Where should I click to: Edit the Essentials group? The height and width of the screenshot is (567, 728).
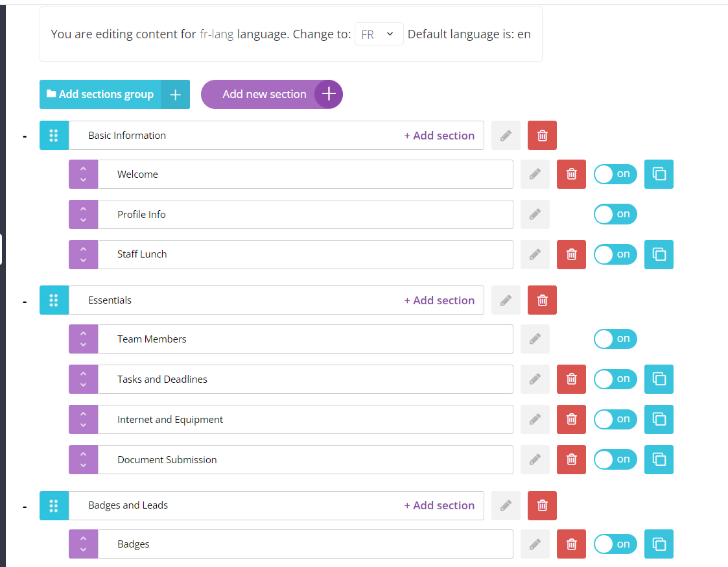[506, 300]
